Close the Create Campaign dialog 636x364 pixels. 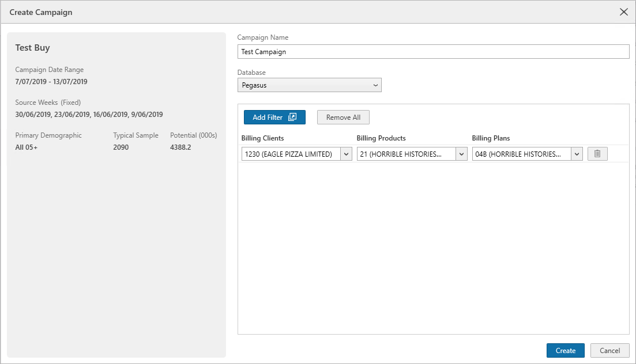[624, 12]
